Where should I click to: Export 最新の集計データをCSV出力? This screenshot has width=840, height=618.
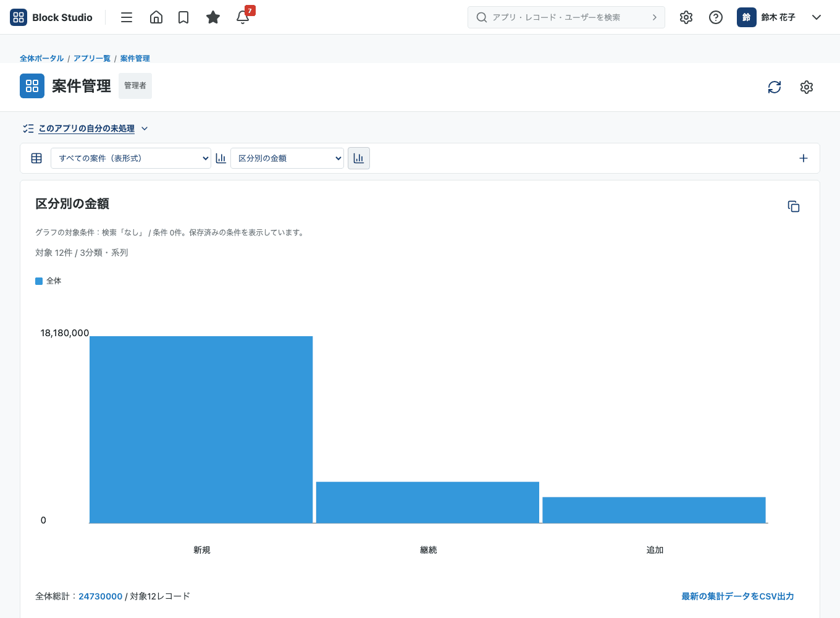tap(737, 596)
